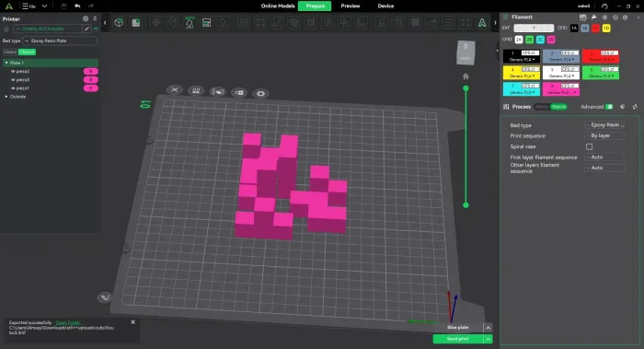Switch to the Preview tab
This screenshot has width=644, height=349.
351,6
